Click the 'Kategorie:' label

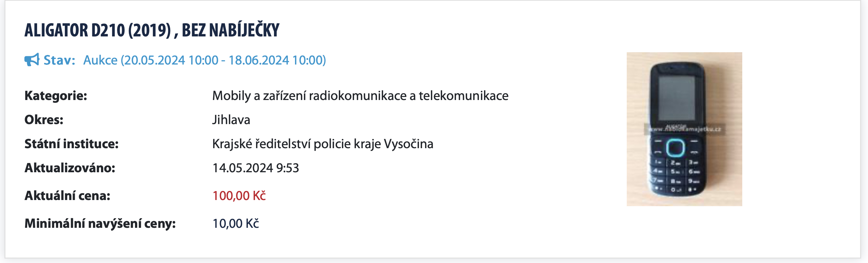pyautogui.click(x=56, y=96)
